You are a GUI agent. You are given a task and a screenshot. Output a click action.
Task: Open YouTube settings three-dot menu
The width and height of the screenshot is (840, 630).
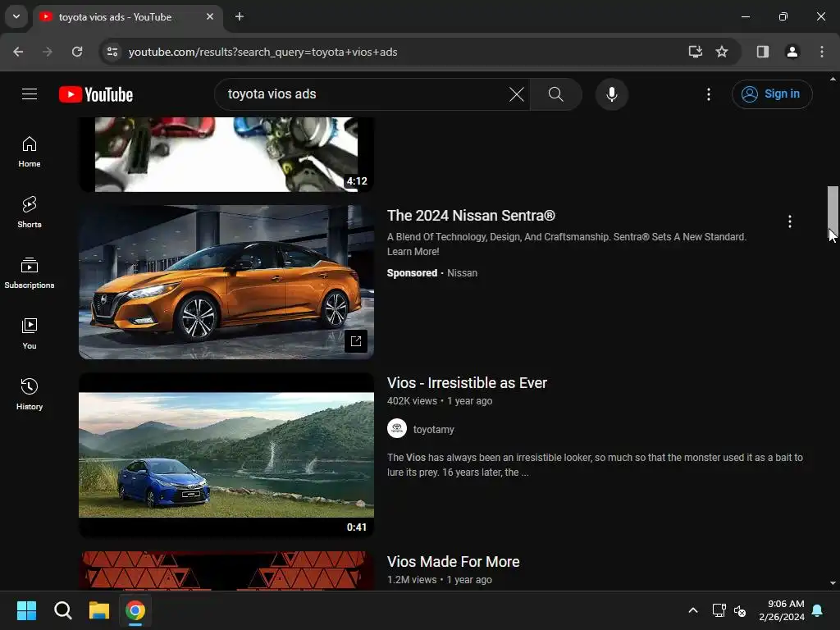coord(708,94)
